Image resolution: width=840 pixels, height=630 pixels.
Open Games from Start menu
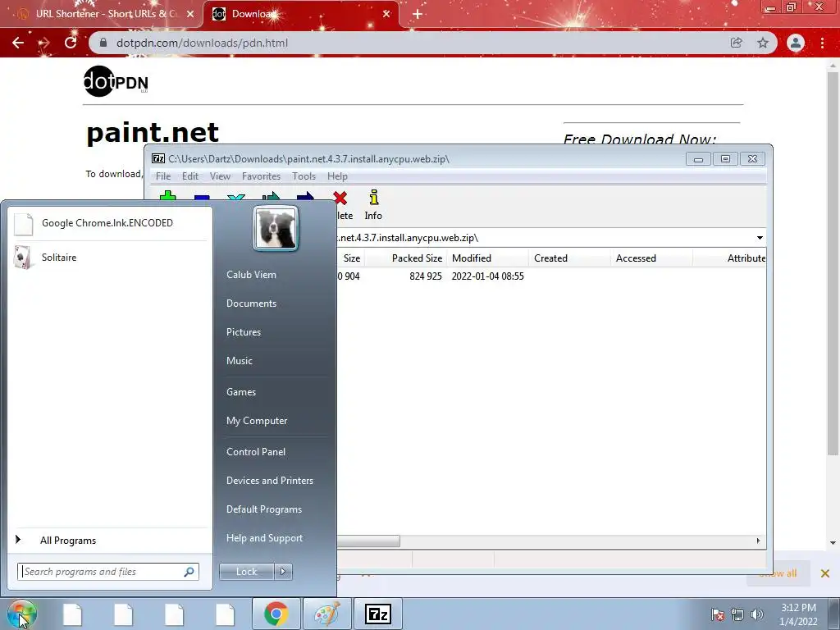[241, 392]
